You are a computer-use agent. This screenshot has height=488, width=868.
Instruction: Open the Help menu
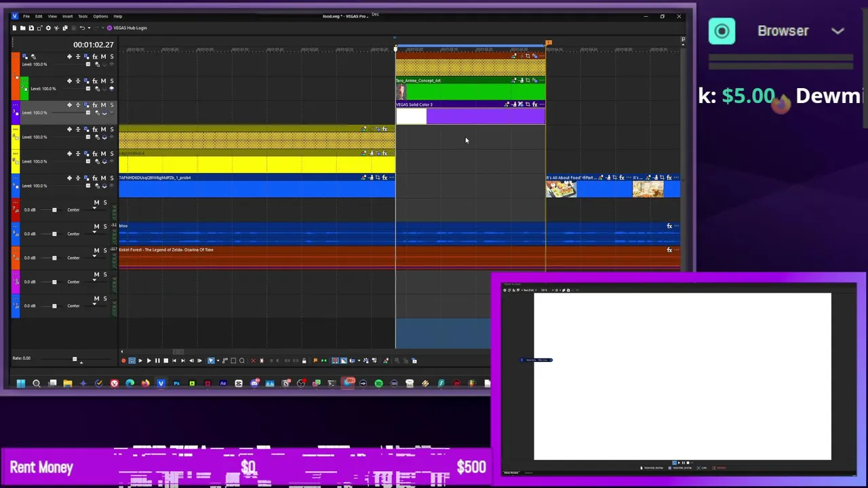click(118, 16)
